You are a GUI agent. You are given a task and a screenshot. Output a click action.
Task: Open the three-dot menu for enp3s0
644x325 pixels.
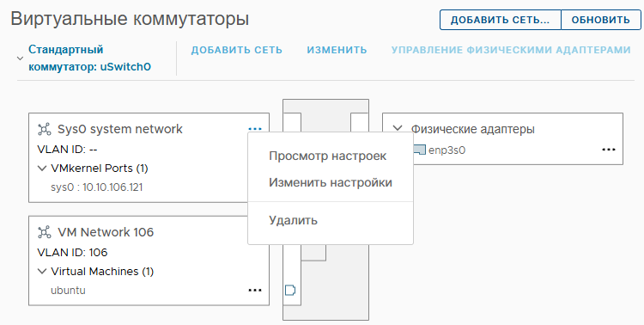click(609, 150)
